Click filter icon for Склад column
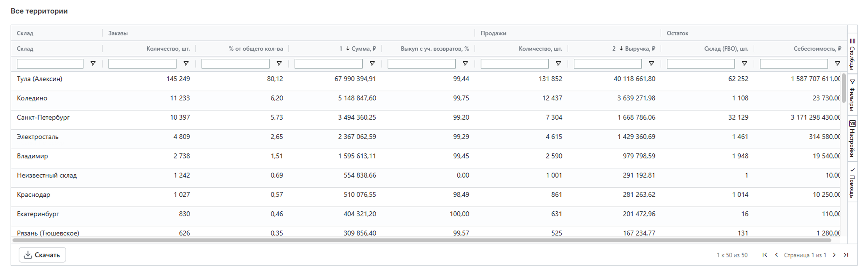868x276 pixels. pos(93,63)
